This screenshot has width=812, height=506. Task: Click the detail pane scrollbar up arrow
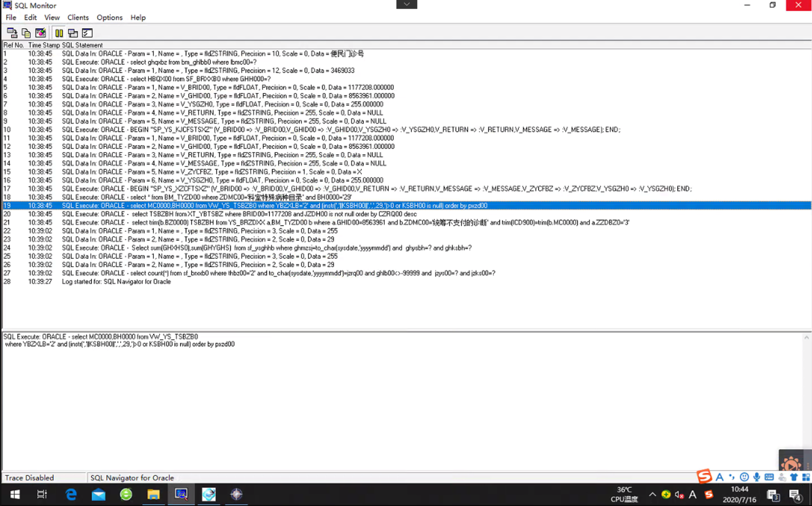806,337
